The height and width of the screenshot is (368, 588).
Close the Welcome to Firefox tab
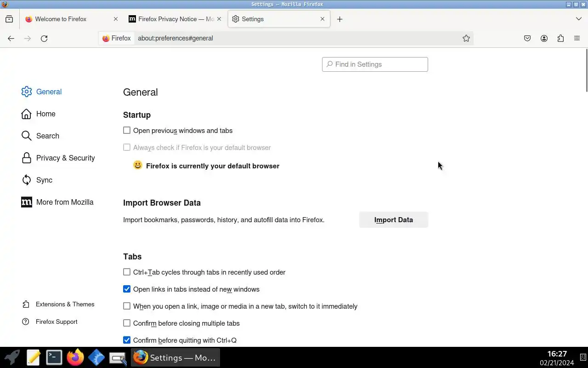pos(116,19)
